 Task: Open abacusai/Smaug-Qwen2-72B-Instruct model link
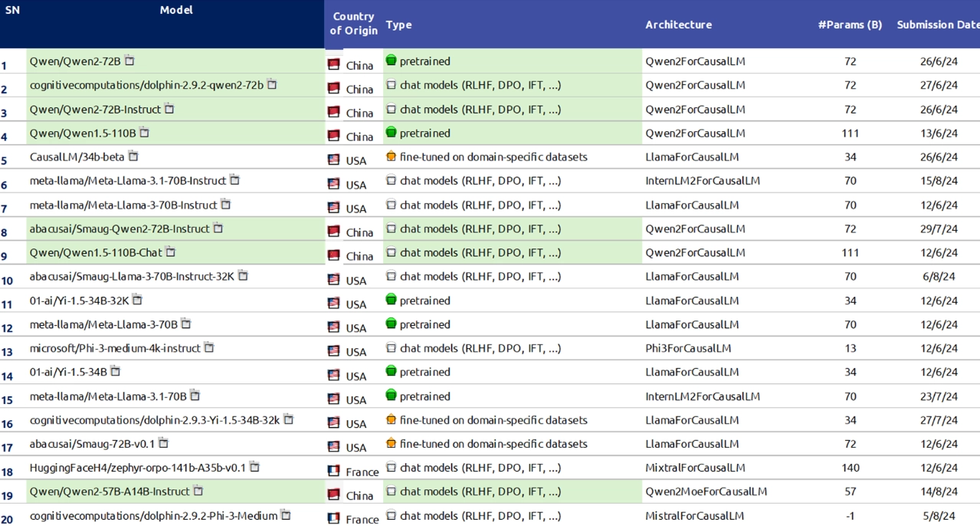119,228
